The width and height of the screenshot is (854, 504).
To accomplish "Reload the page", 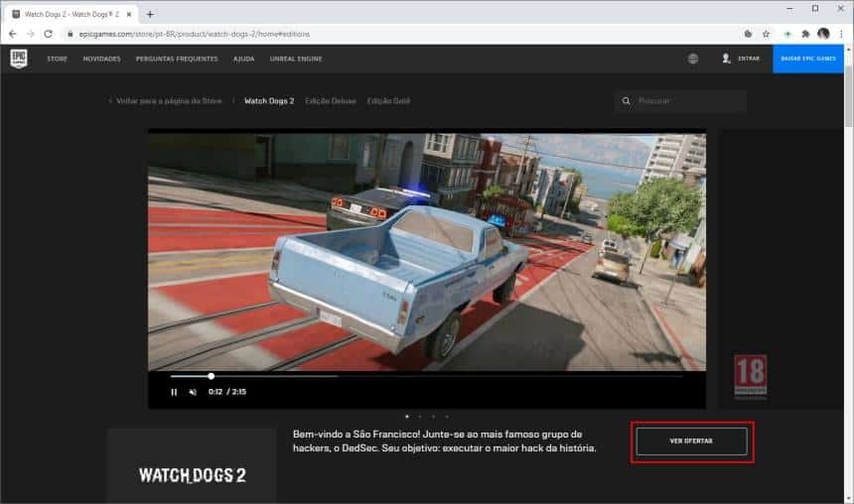I will (49, 34).
